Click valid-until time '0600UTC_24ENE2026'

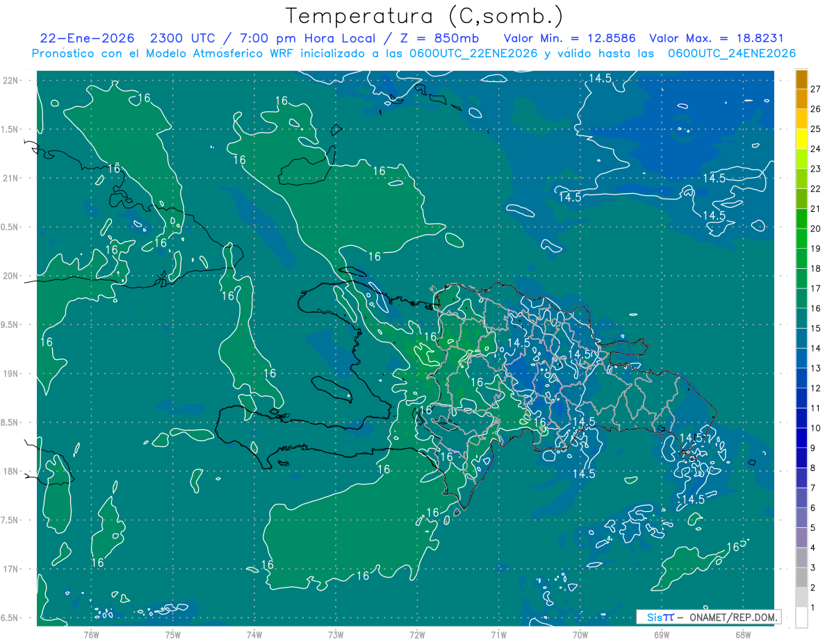click(731, 53)
